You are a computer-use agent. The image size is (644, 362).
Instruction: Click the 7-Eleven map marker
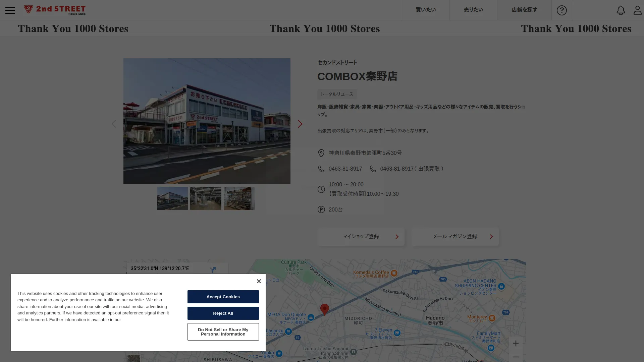tap(397, 333)
